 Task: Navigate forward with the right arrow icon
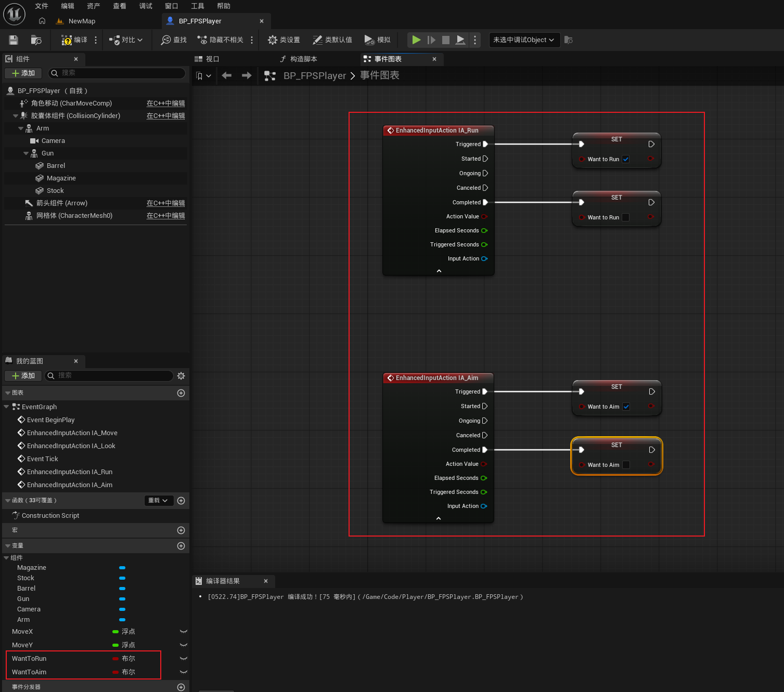tap(247, 76)
